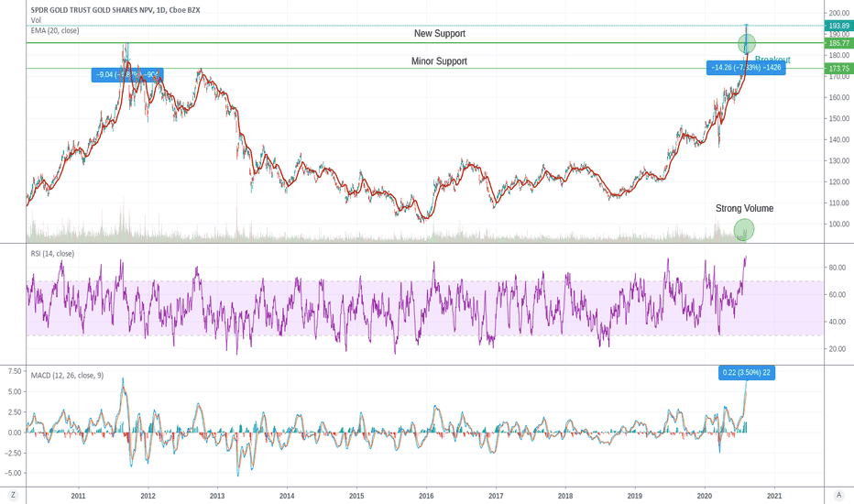Click the MACD (12, 26, close, 9) legend
The width and height of the screenshot is (854, 504).
[67, 376]
